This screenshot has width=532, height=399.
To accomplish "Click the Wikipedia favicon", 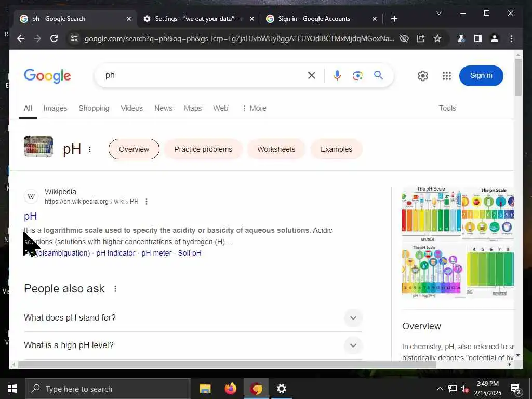I will point(31,196).
